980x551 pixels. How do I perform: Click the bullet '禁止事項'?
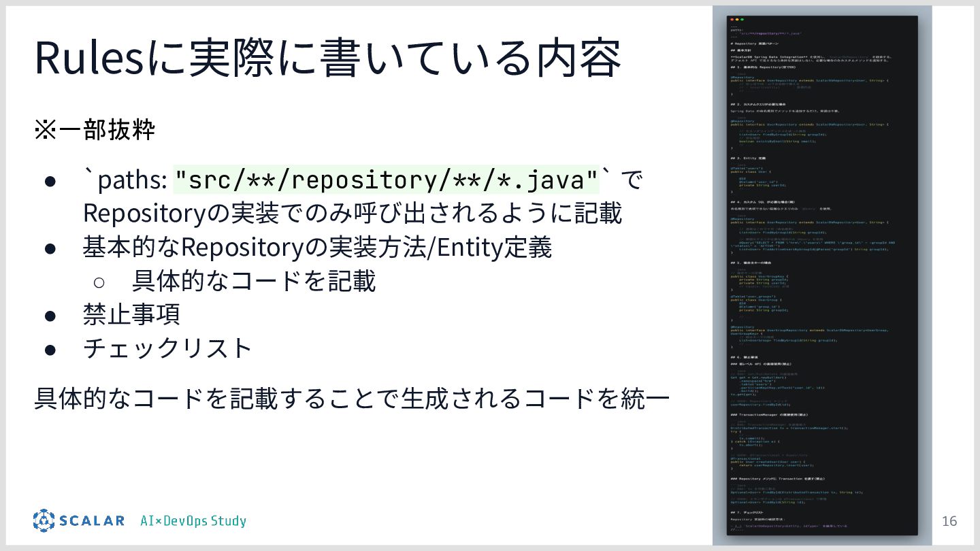pos(131,314)
